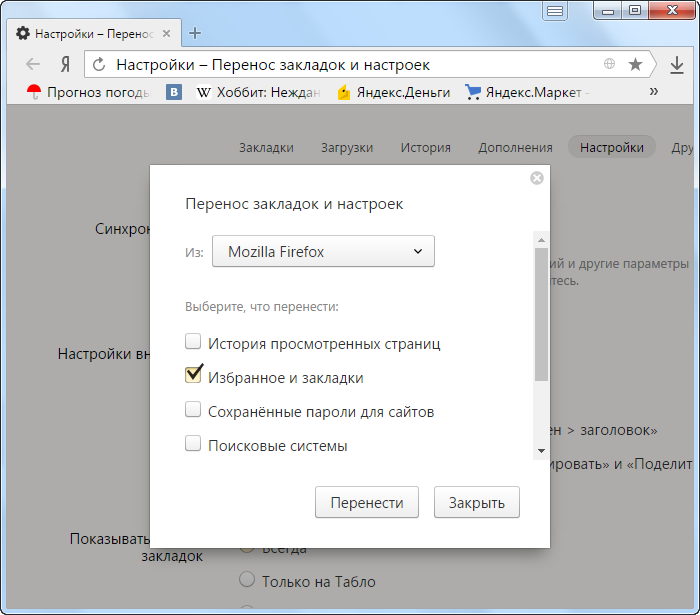Open Yandex home via the Я icon

click(x=66, y=64)
